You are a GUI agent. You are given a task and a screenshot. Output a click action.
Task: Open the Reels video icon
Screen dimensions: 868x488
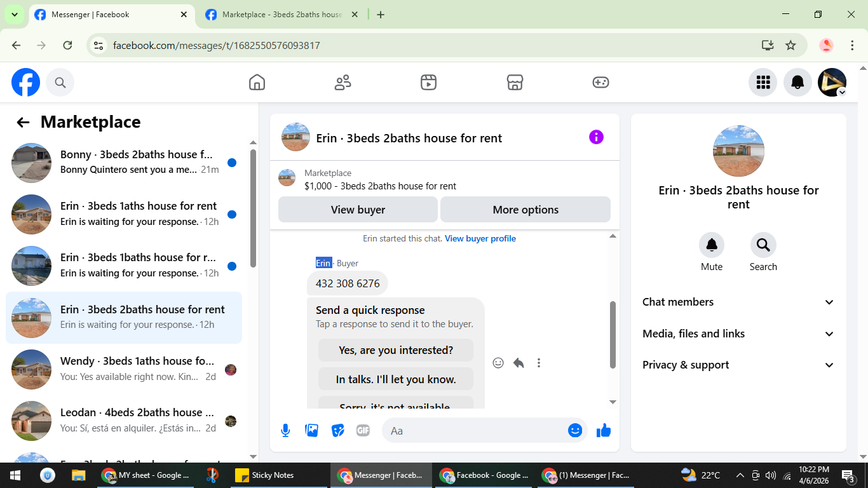[429, 83]
